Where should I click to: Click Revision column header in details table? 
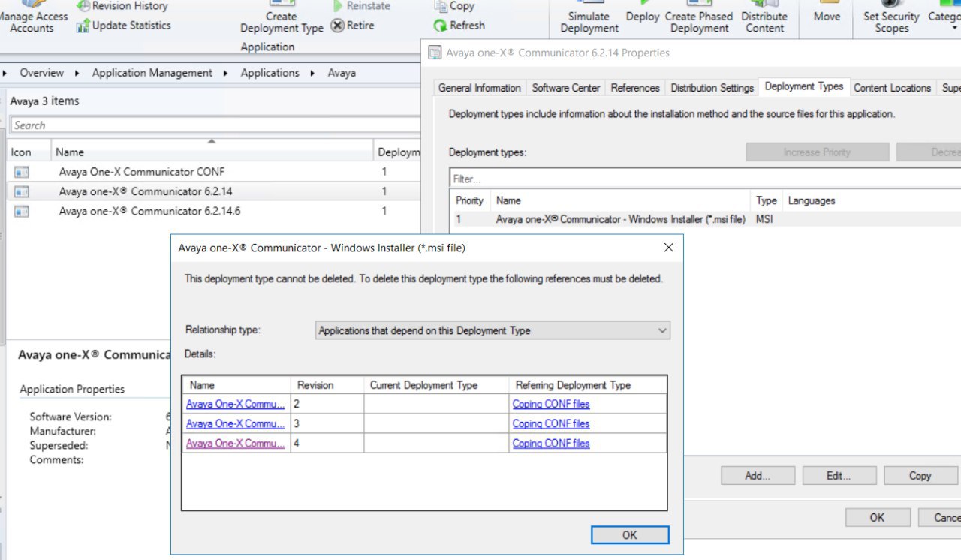coord(327,385)
